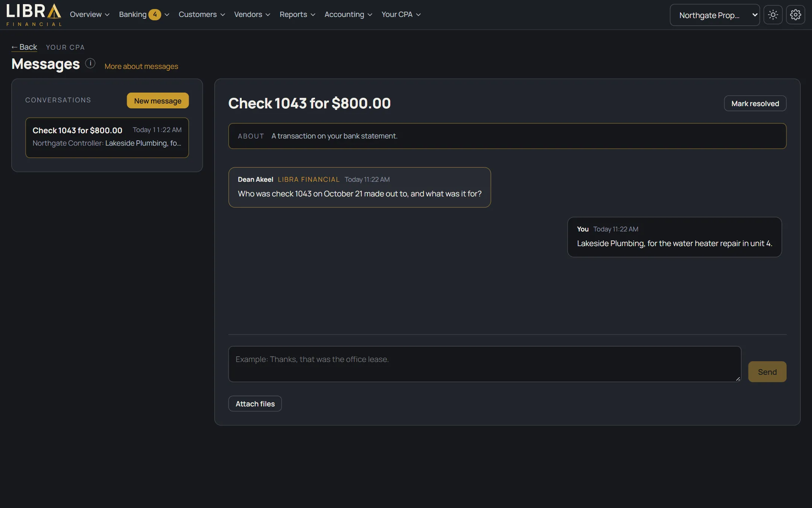Open the Your CPA menu

click(401, 14)
